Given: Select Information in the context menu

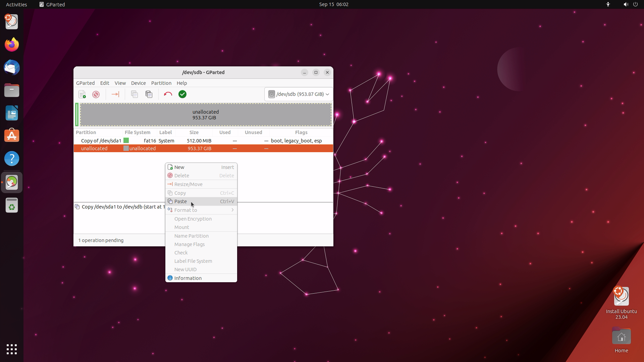Looking at the screenshot, I should point(201,278).
